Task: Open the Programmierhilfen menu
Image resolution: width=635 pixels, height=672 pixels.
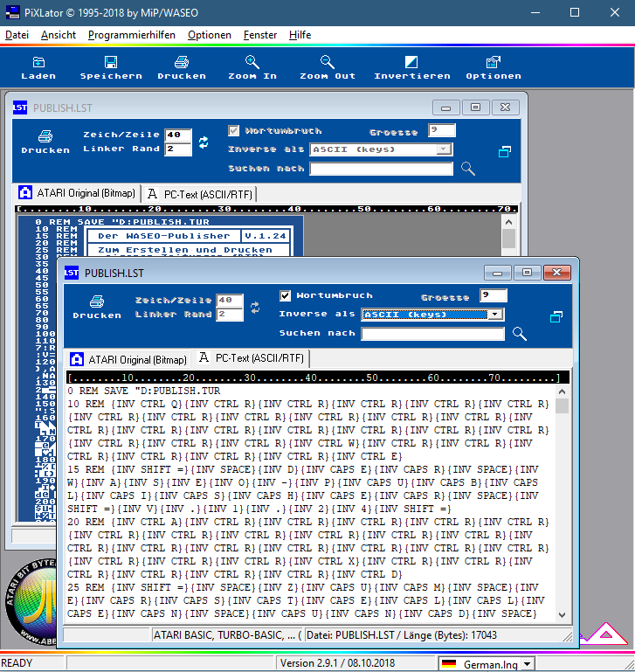Action: pos(131,35)
